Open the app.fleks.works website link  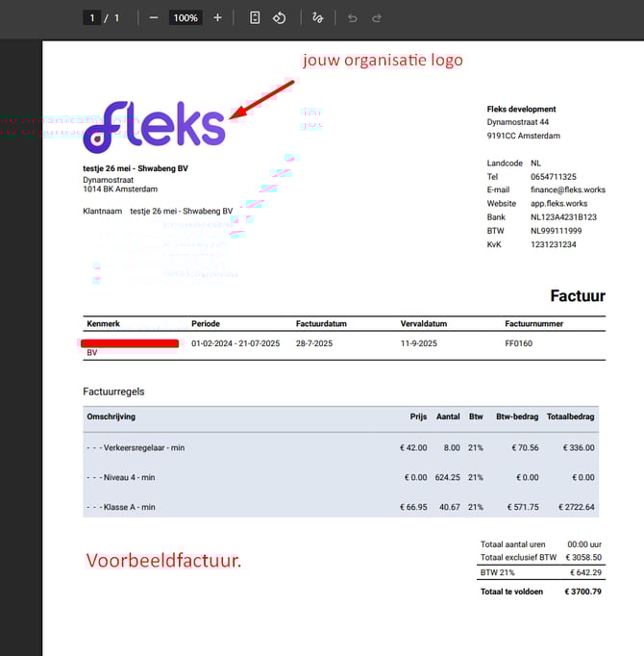[558, 204]
